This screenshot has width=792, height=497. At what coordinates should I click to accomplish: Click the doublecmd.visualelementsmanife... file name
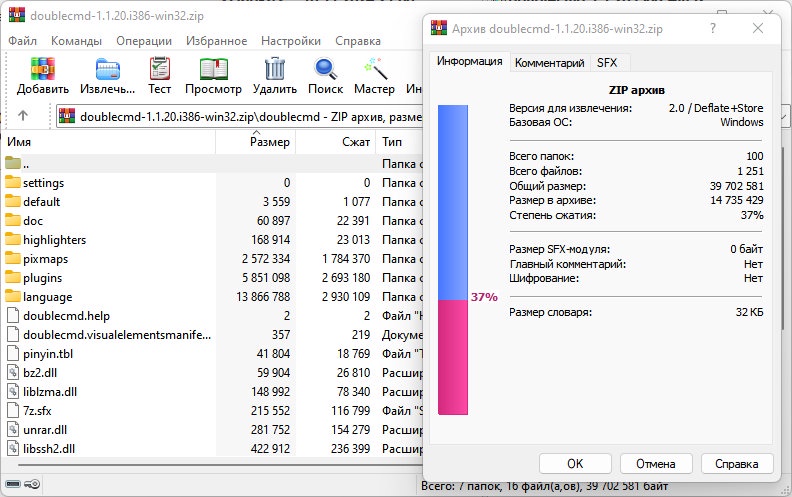coord(117,334)
